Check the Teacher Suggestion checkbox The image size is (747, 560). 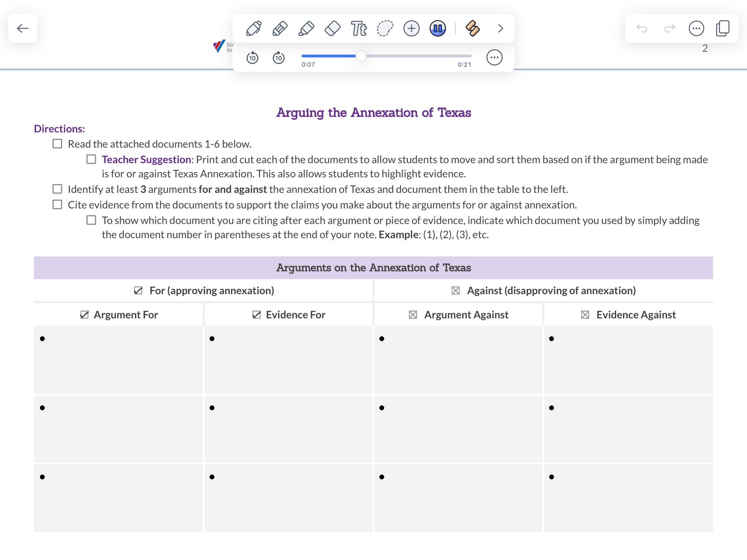click(91, 159)
